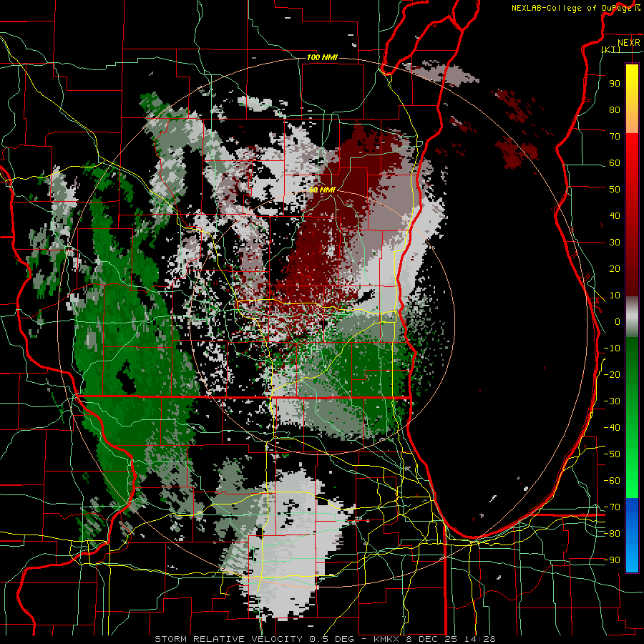Click the "20" value on the velocity scale

pos(615,268)
